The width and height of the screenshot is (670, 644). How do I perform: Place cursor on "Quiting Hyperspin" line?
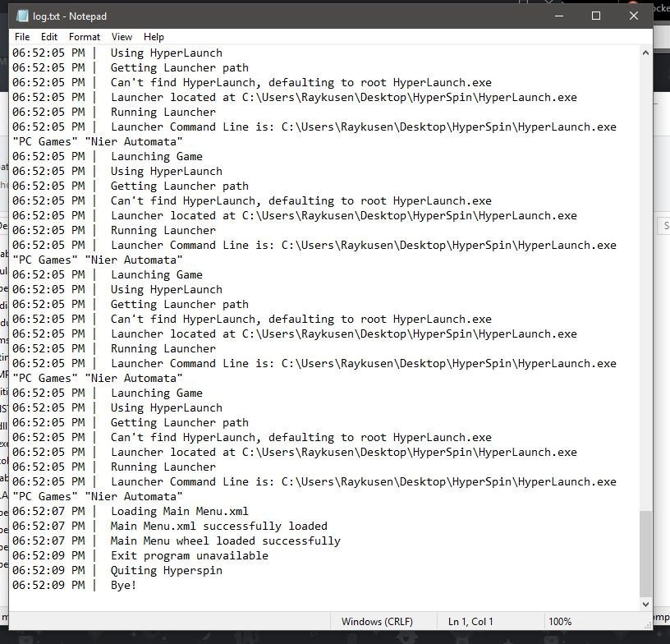coord(166,570)
